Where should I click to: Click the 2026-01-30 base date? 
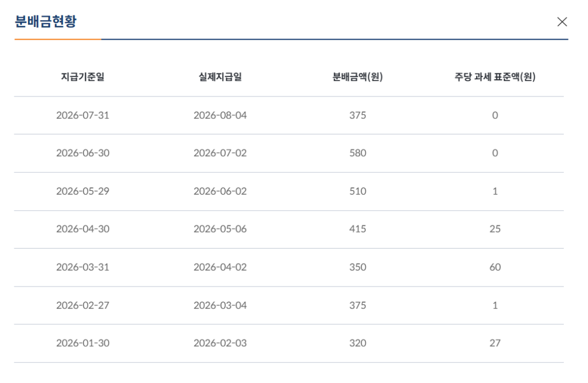[83, 343]
